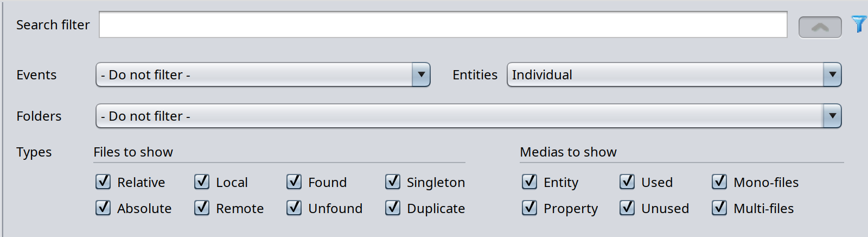Toggle the Absolute files checkbox
Screen dimensions: 868x237
click(103, 208)
